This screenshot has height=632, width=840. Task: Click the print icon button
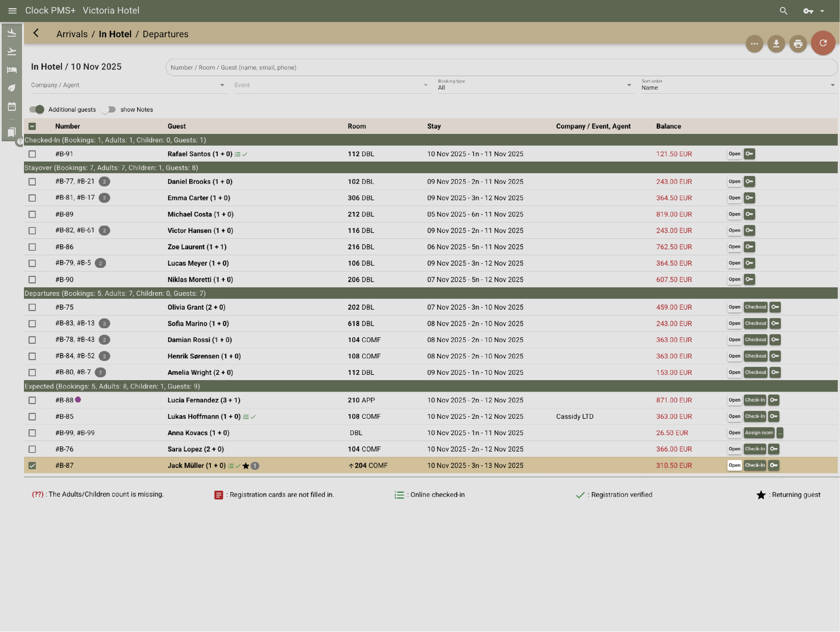point(798,44)
